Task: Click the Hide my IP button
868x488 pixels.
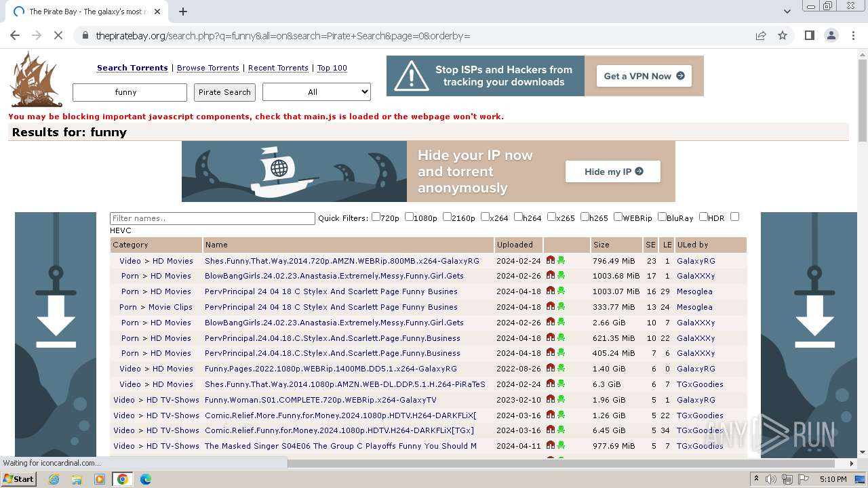Action: [613, 171]
